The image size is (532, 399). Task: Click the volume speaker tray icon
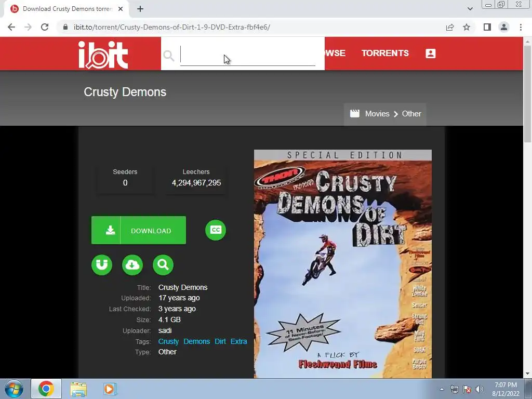(x=480, y=389)
